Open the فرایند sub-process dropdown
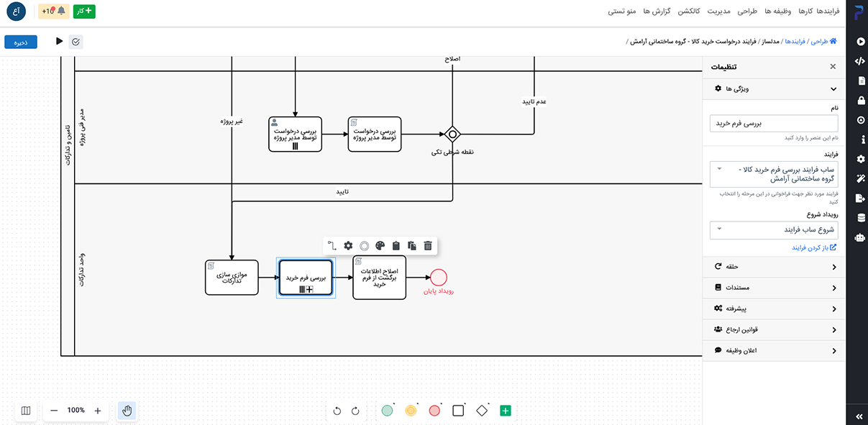This screenshot has width=868, height=425. (x=773, y=174)
